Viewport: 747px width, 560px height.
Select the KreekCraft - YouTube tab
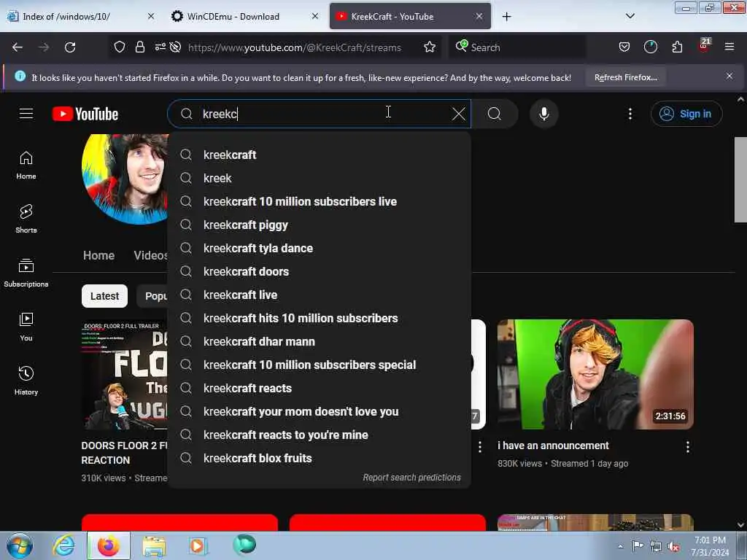point(409,16)
